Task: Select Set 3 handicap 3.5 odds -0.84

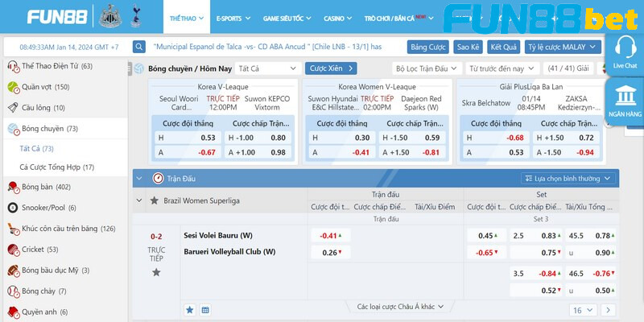Action: click(535, 274)
